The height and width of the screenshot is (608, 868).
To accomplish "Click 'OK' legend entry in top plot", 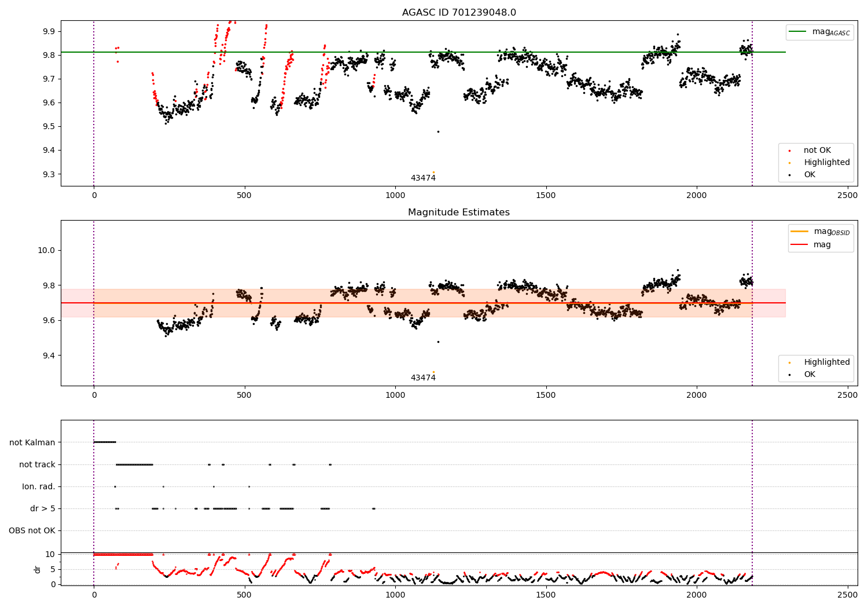I will (810, 175).
